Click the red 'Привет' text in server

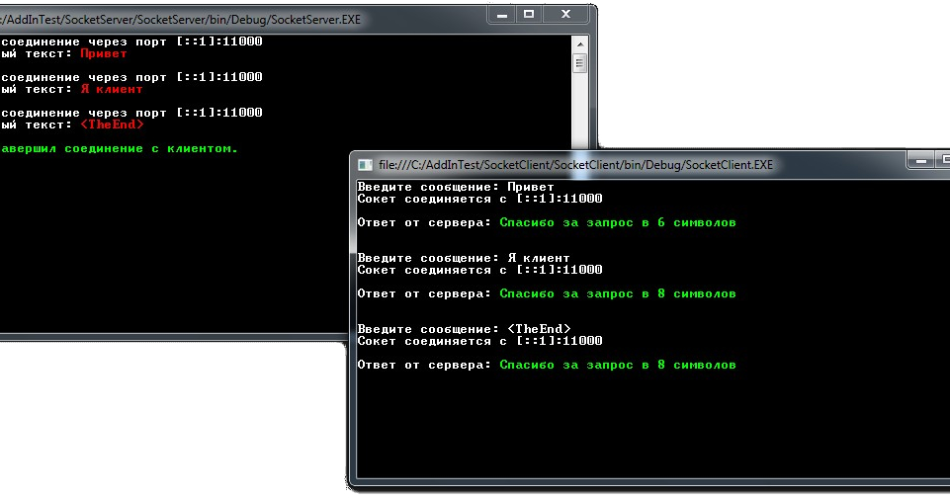103,54
